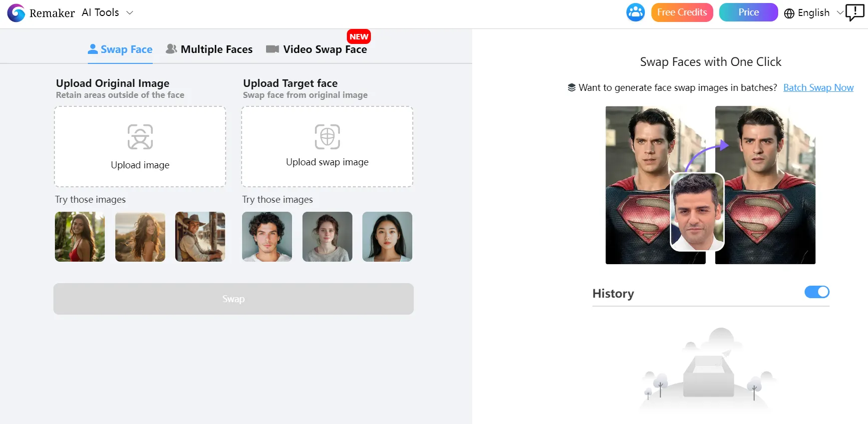868x424 pixels.
Task: Expand the English language dropdown chevron
Action: coord(840,12)
